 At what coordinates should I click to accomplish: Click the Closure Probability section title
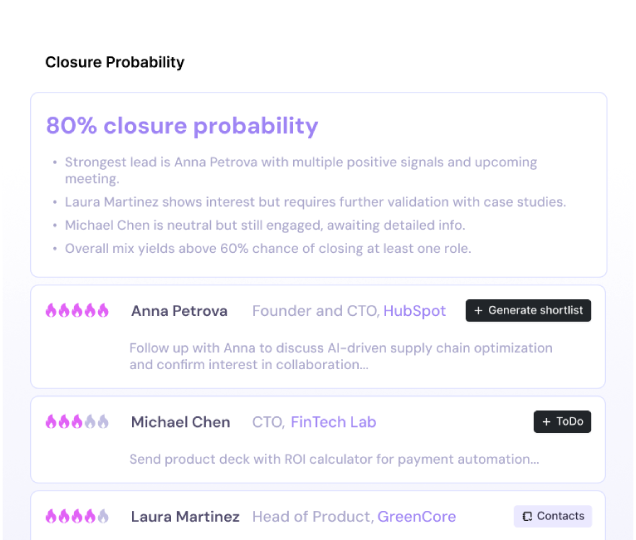point(115,62)
